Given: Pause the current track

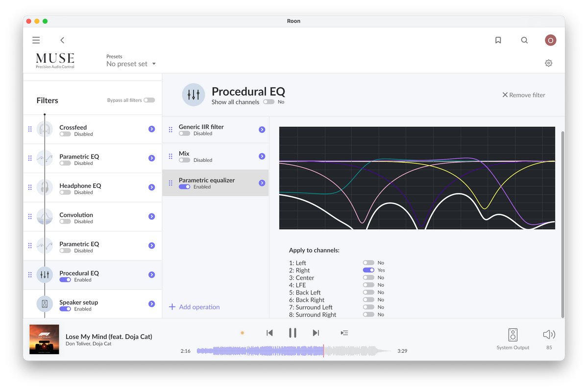Looking at the screenshot, I should point(293,333).
